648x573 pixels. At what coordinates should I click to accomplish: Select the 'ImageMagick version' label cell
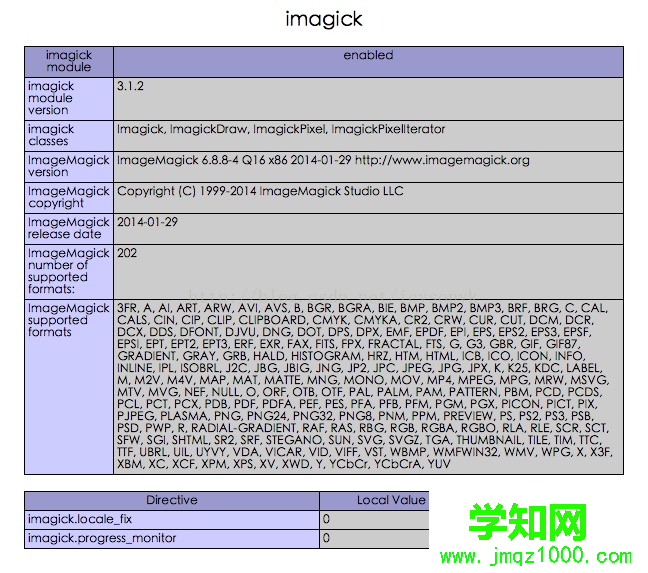click(69, 166)
